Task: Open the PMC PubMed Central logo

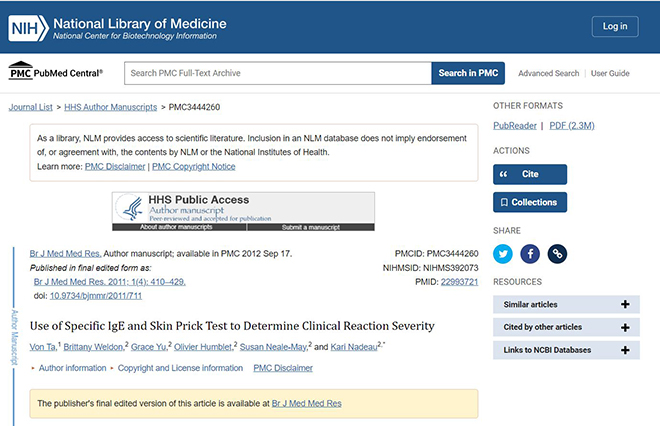Action: pos(56,71)
